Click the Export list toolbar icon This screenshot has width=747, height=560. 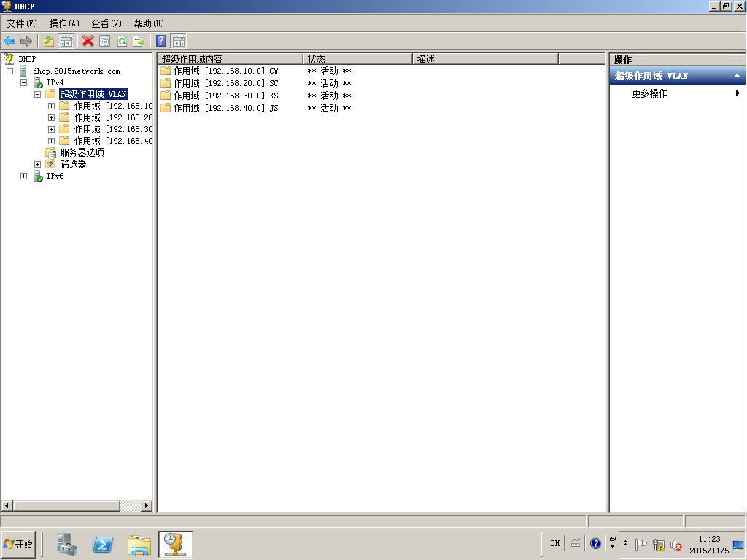click(139, 42)
